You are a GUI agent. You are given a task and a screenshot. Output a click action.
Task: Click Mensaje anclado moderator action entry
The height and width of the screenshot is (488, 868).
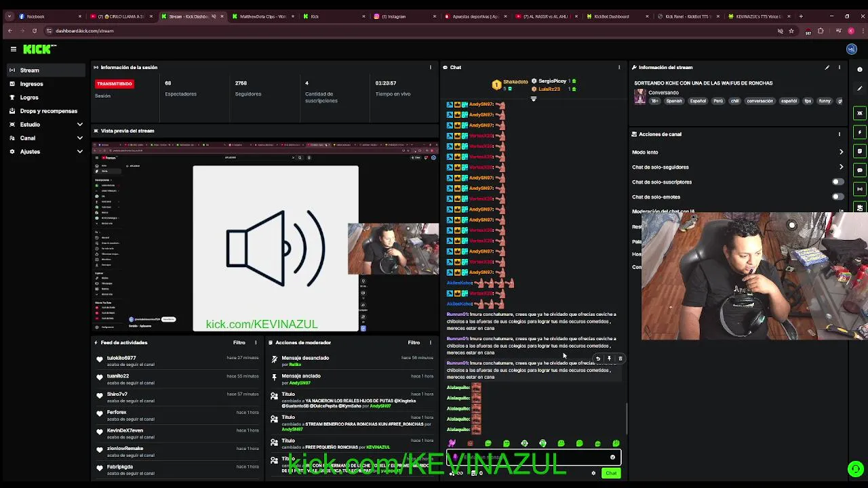point(351,380)
